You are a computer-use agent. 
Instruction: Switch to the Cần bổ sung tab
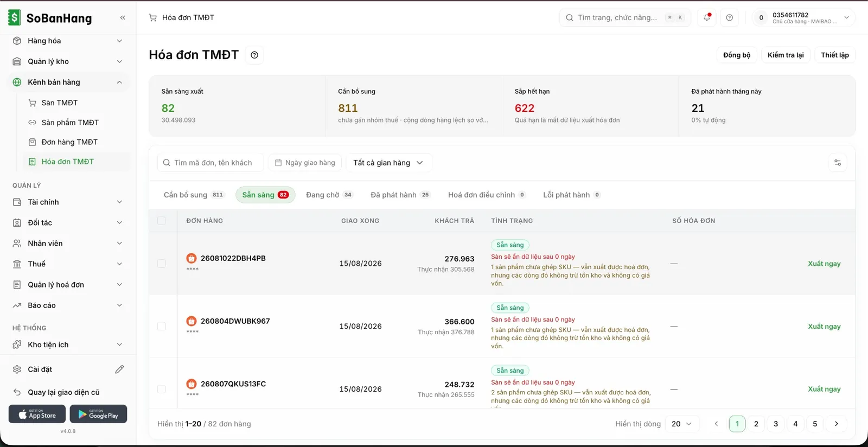[x=194, y=195]
